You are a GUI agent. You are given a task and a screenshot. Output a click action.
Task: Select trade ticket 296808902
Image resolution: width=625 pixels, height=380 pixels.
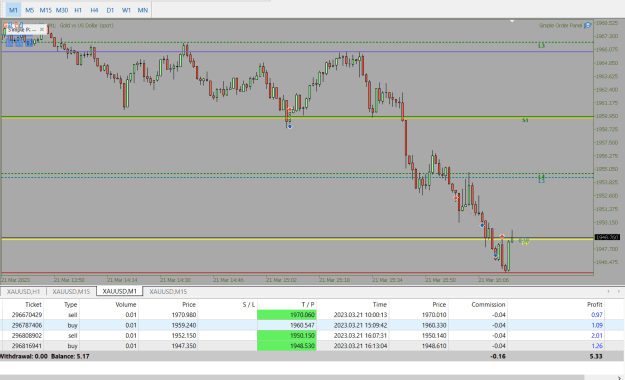tap(27, 335)
